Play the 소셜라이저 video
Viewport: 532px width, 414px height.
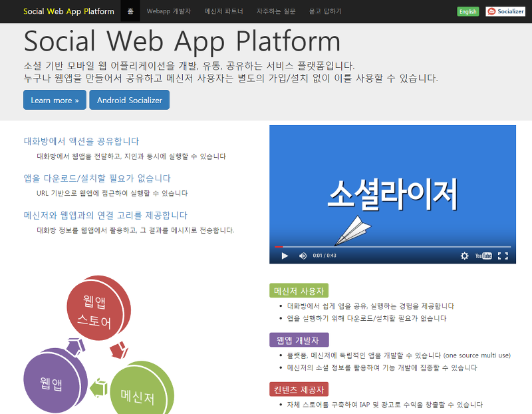tap(285, 256)
